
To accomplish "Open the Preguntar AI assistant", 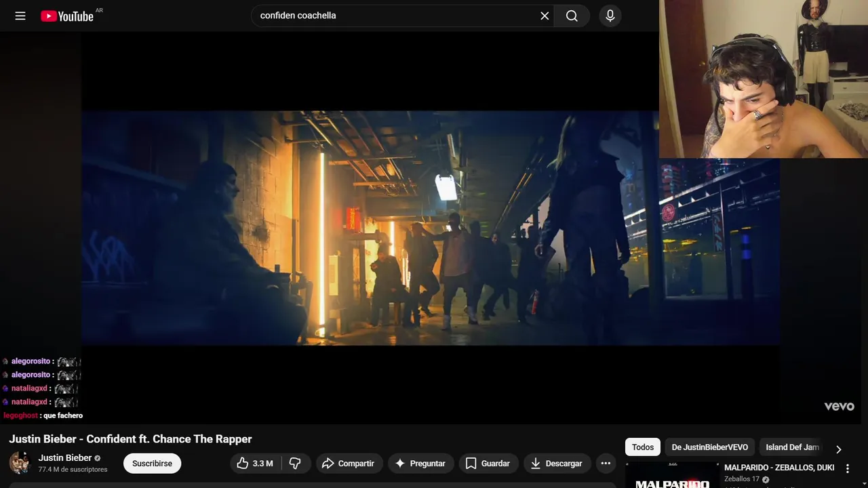I will pos(420,464).
